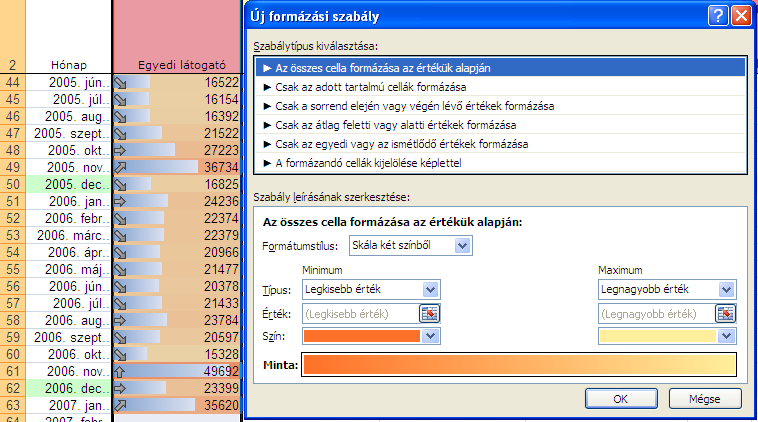Click the cell '2007. jan..'

coord(69,405)
